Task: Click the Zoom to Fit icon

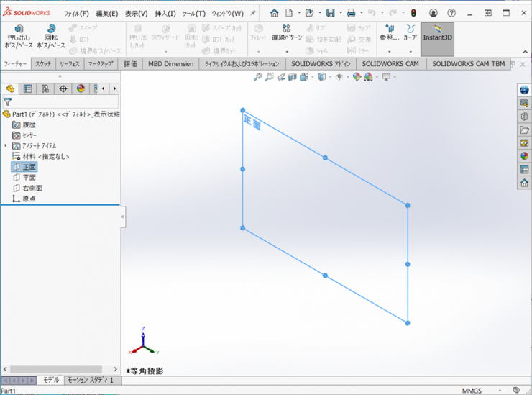Action: [x=258, y=77]
